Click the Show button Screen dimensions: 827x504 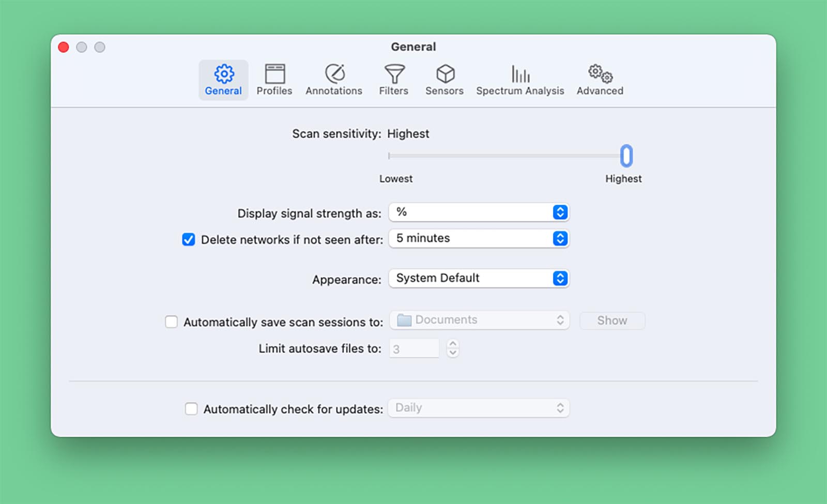(x=612, y=320)
